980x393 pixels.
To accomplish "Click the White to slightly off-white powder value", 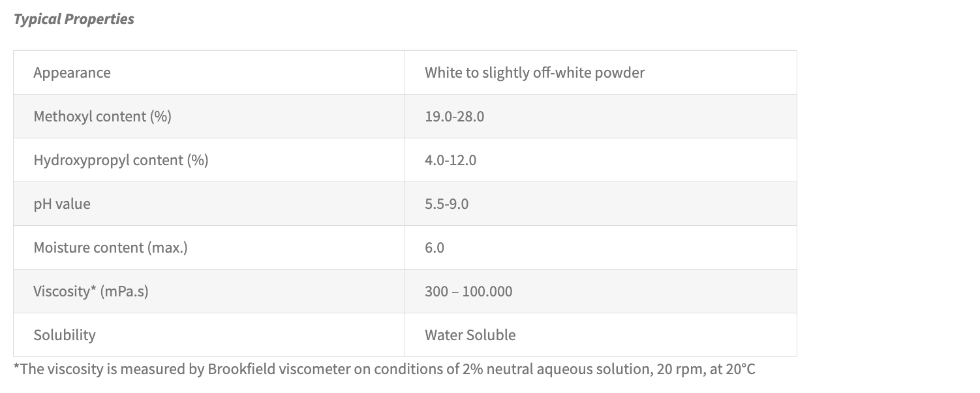I will (534, 72).
